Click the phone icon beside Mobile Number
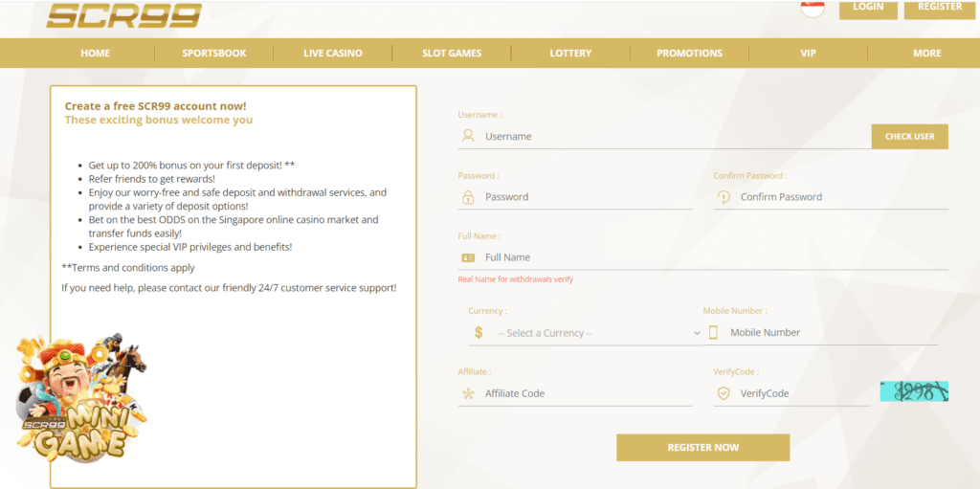This screenshot has height=489, width=980. point(713,333)
